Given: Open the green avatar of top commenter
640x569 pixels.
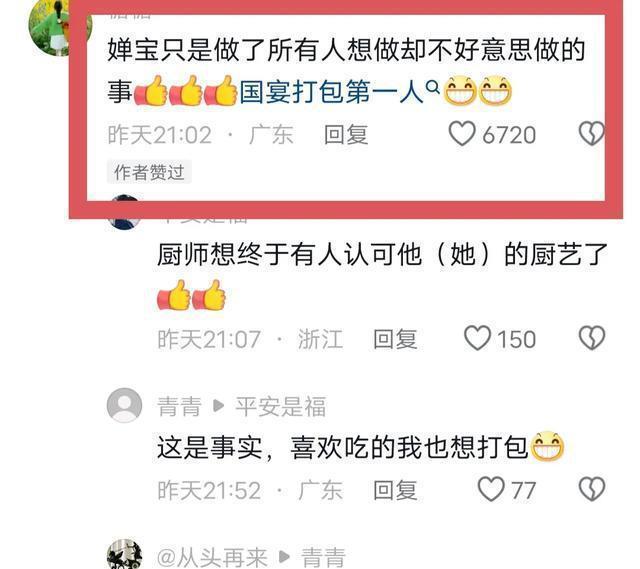Looking at the screenshot, I should click(49, 25).
